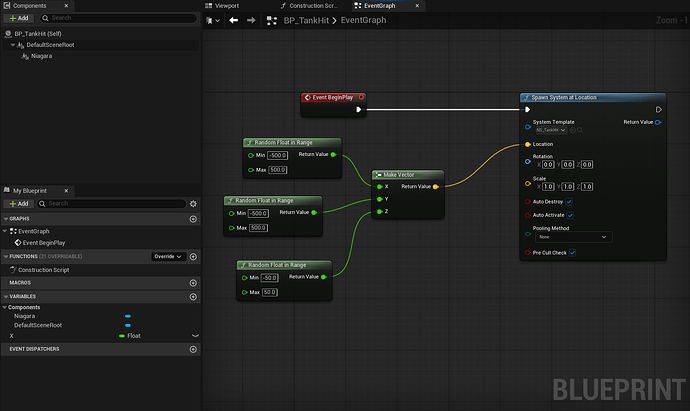Add a new variable with plus icon
The image size is (690, 411).
pos(193,296)
